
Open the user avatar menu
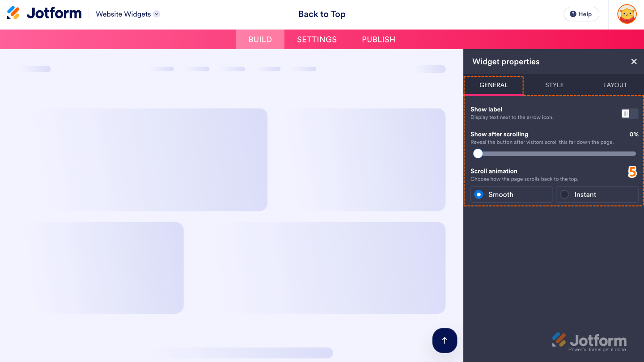[627, 14]
